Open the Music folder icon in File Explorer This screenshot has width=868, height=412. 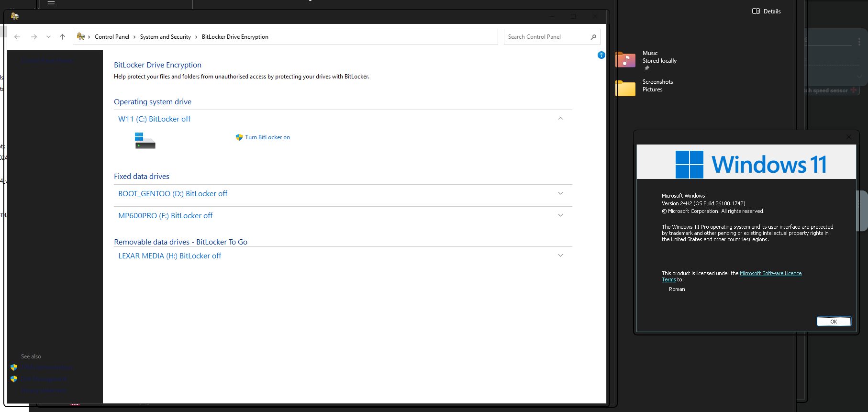(x=625, y=60)
